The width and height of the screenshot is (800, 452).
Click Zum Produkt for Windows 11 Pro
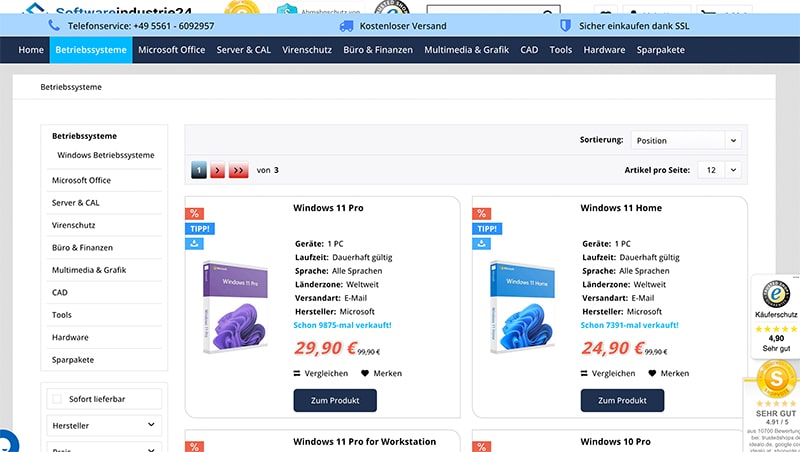point(335,400)
